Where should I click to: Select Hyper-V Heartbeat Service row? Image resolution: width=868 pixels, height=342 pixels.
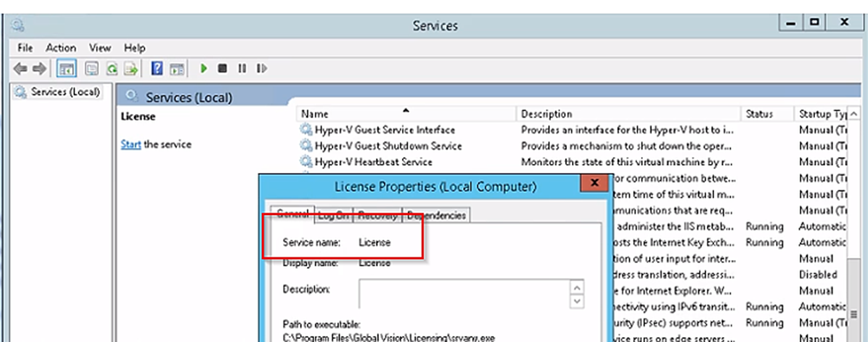(x=373, y=162)
